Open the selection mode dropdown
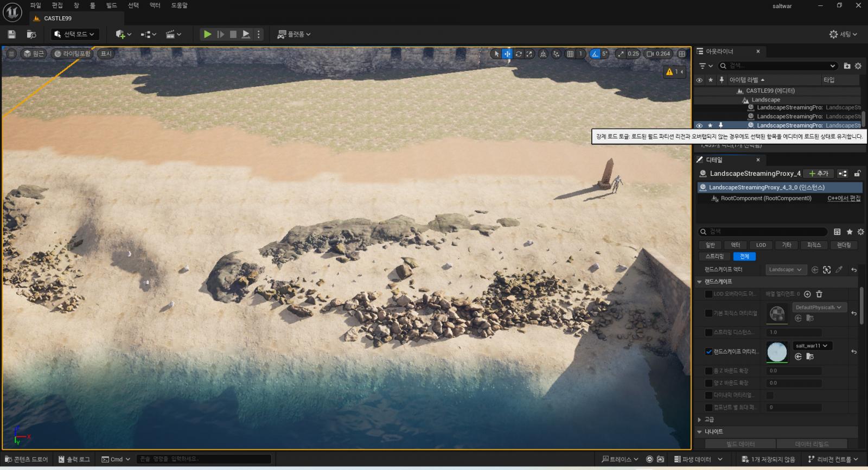This screenshot has height=470, width=868. pos(75,34)
